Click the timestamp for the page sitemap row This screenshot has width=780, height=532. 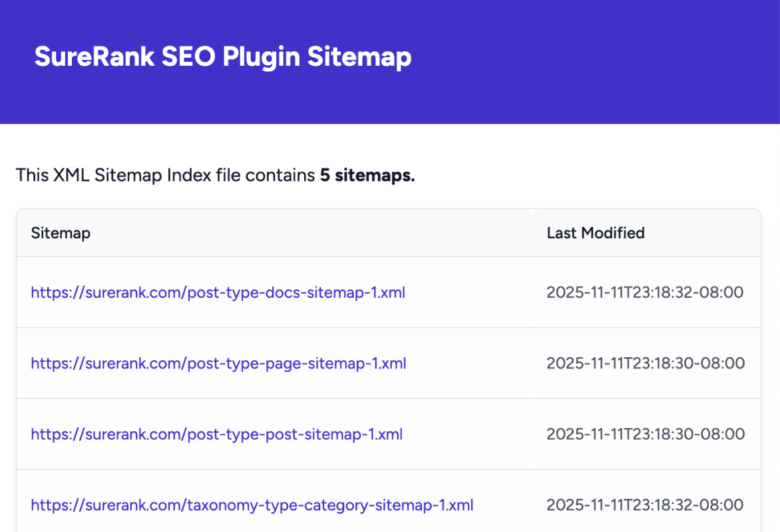point(645,363)
